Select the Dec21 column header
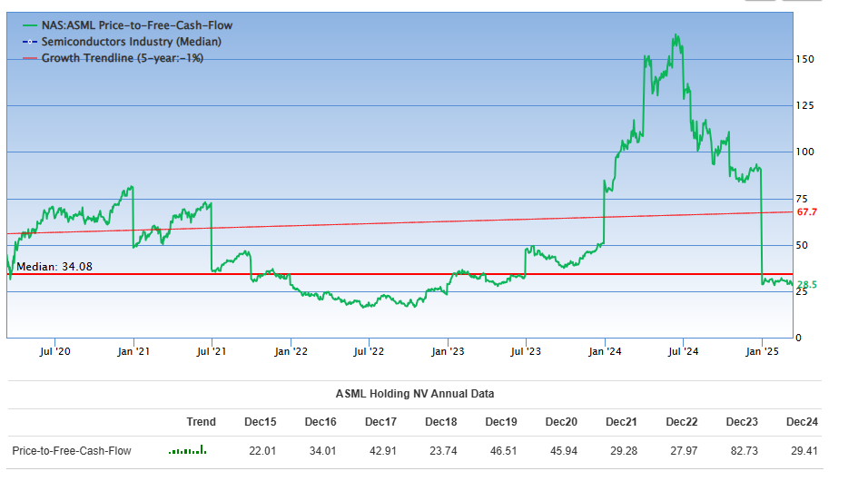 [x=621, y=422]
